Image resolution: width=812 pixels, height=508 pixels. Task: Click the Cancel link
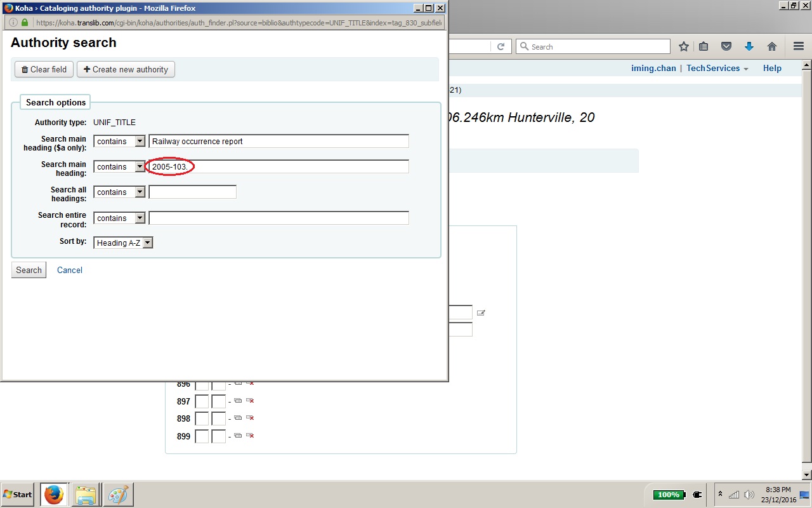pyautogui.click(x=70, y=270)
